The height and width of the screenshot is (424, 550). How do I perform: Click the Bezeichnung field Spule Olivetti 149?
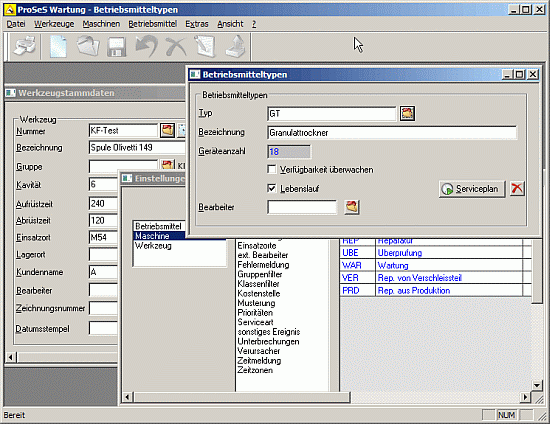pos(137,147)
